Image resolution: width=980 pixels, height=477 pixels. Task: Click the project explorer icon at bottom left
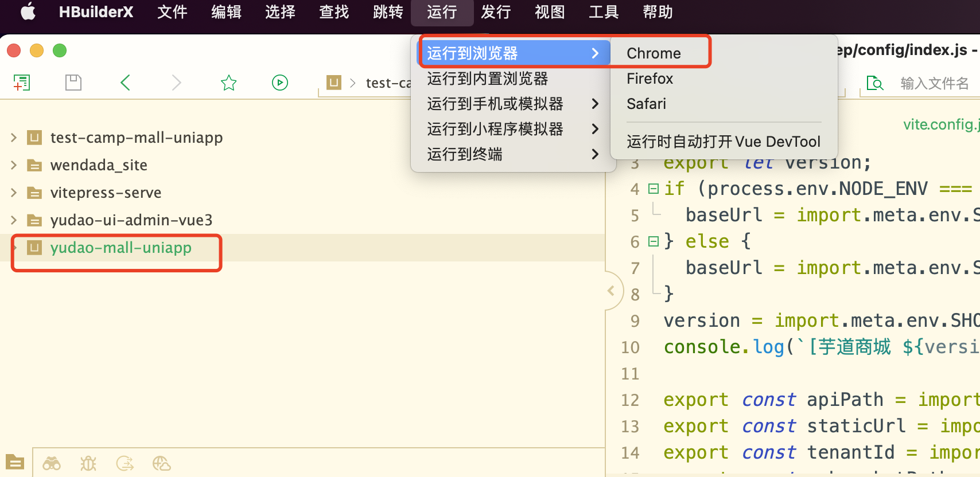coord(14,462)
